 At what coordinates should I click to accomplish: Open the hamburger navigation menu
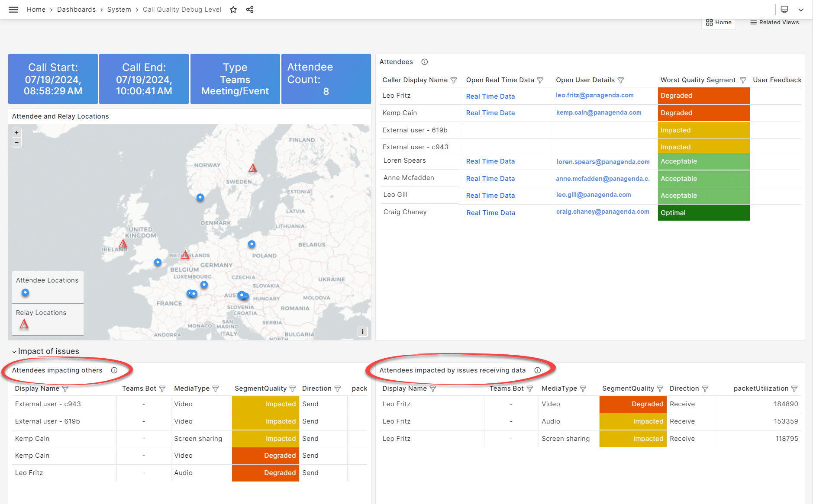point(13,10)
